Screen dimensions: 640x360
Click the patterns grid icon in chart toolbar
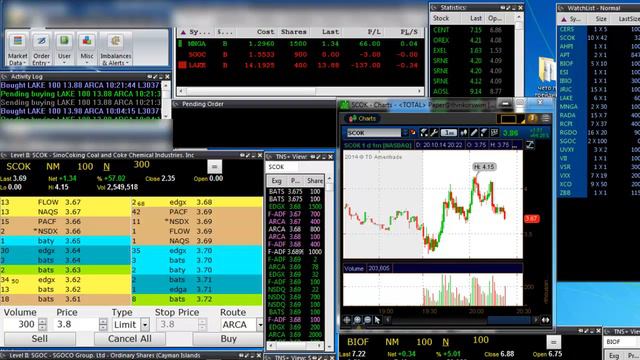pos(494,133)
